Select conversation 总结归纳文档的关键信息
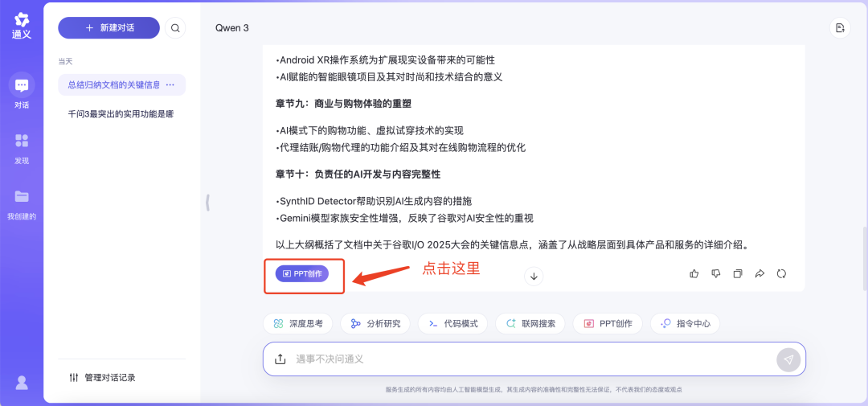This screenshot has width=868, height=406. point(113,84)
